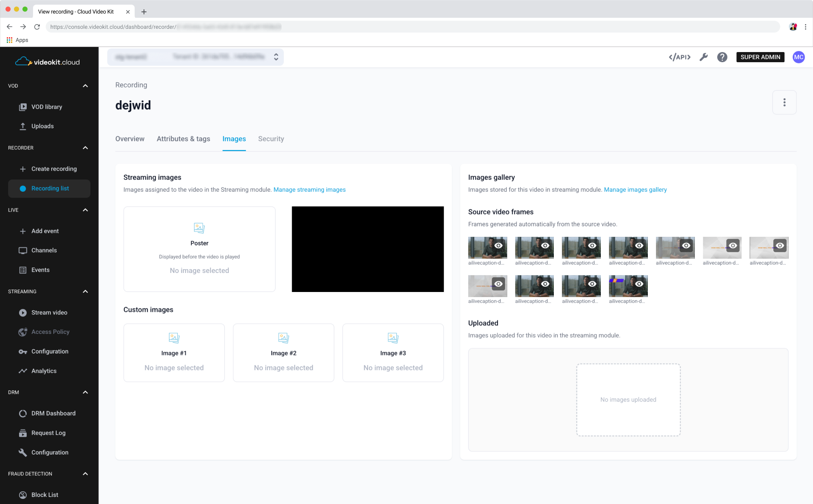Collapse the VOD sidebar section

(x=85, y=86)
